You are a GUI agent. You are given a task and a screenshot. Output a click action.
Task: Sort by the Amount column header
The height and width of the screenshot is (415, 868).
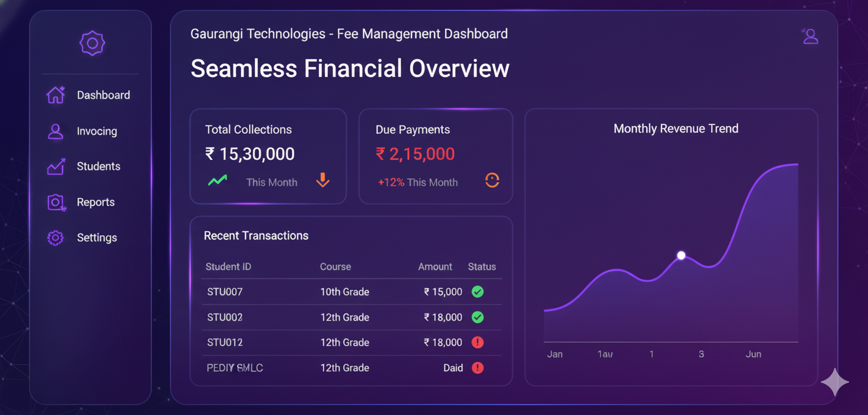pos(435,266)
